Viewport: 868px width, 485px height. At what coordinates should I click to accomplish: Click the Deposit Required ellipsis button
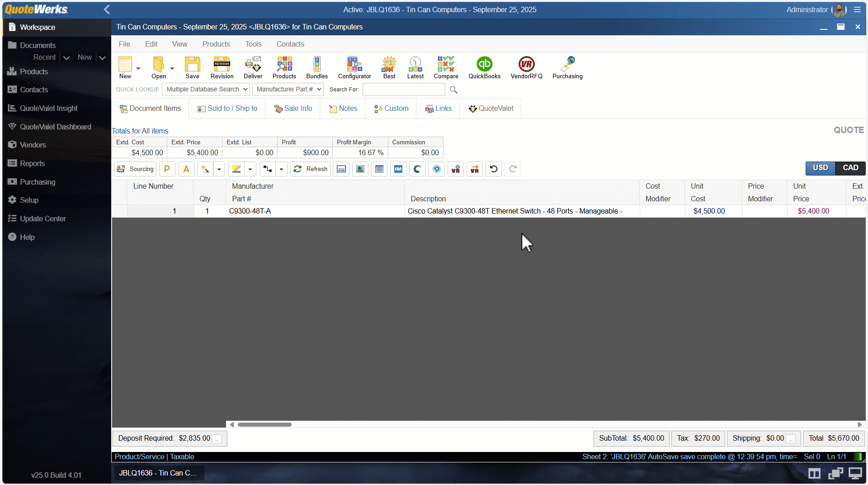click(x=217, y=439)
